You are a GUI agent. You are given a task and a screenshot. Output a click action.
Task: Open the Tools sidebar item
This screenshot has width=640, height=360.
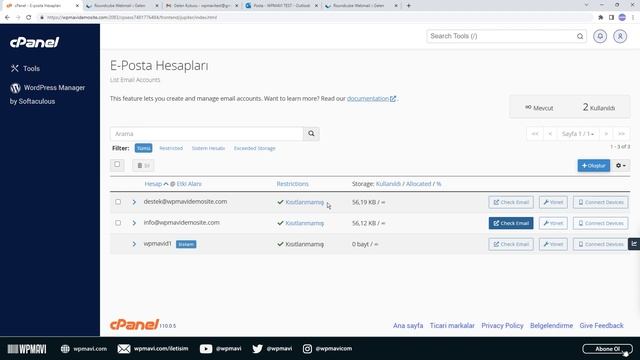tap(25, 69)
